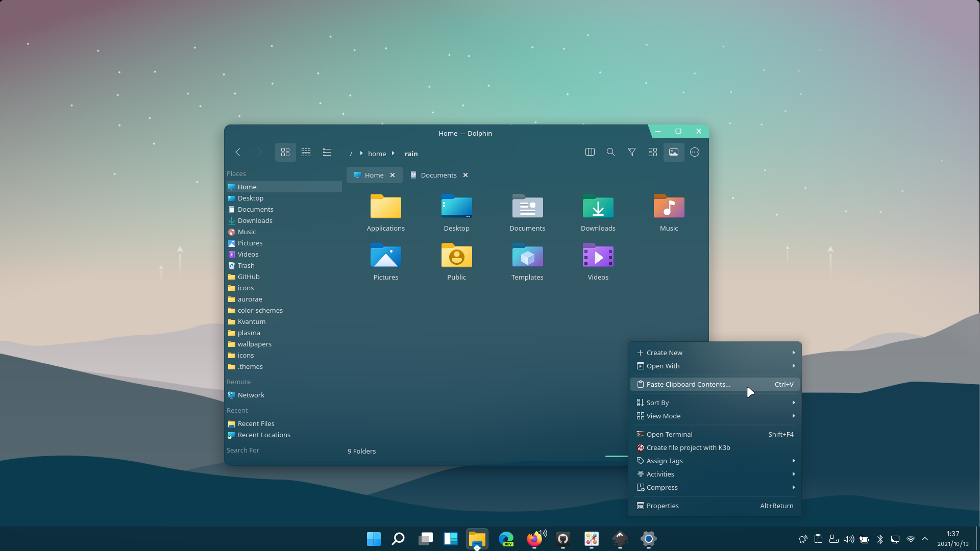Screen dimensions: 980x551
Task: Select the Videos folder icon in the file view
Action: click(x=598, y=256)
